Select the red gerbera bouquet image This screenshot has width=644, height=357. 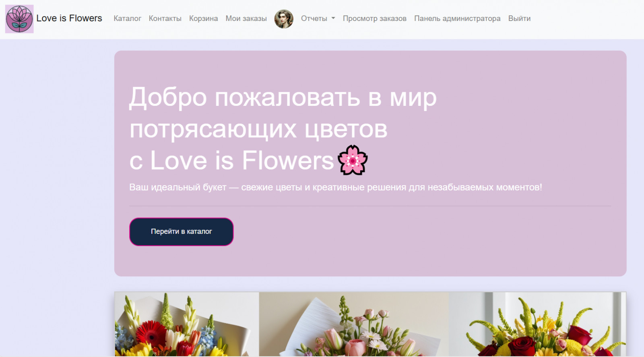pos(187,324)
